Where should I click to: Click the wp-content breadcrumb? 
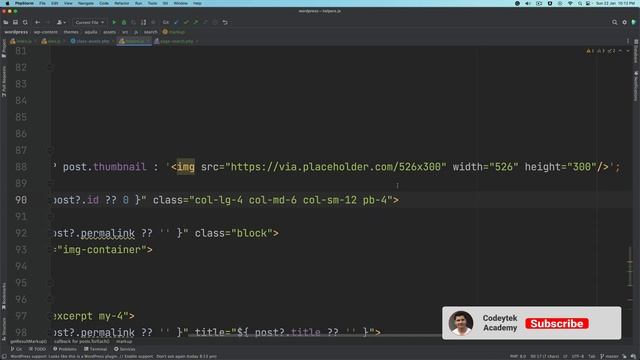46,32
